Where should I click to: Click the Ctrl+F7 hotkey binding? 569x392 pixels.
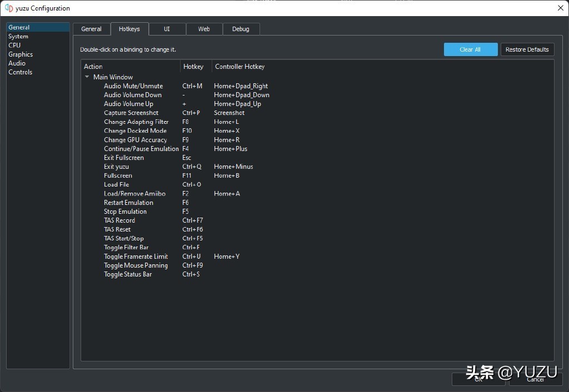click(x=193, y=220)
